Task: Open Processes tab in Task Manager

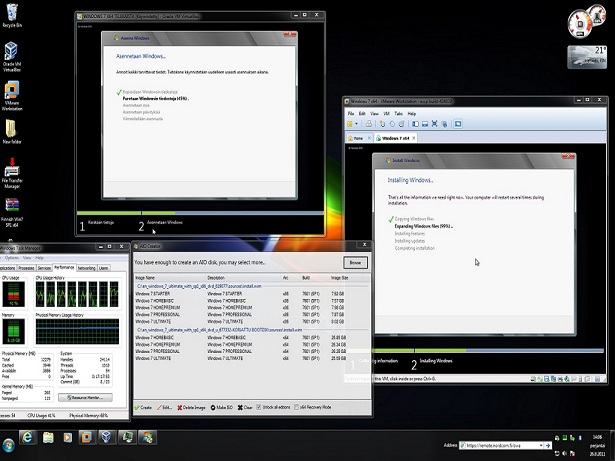Action: 26,268
